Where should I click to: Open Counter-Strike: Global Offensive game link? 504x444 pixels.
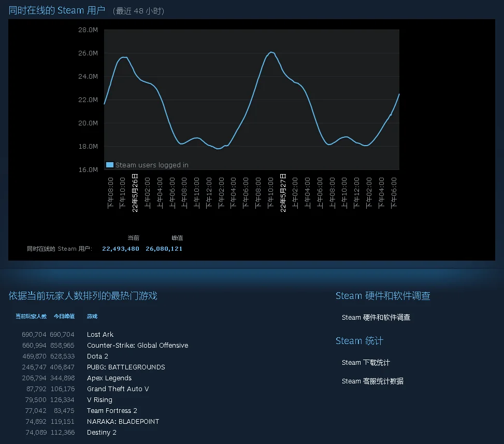(138, 345)
